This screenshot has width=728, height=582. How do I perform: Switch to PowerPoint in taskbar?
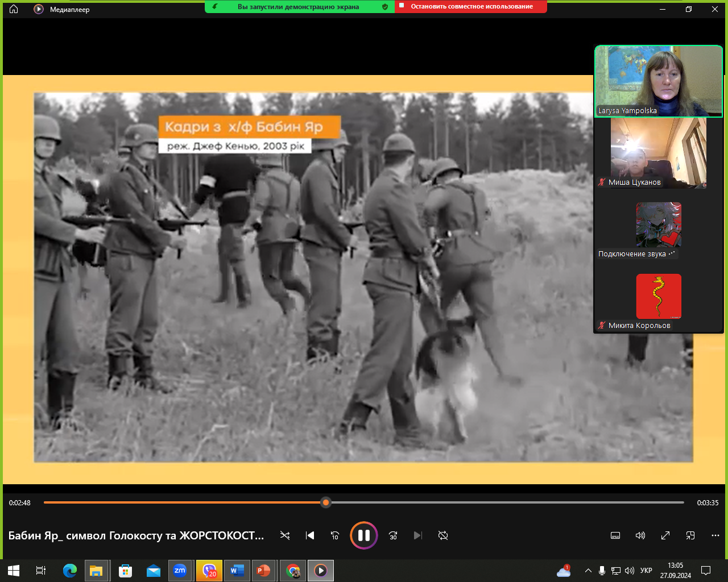[264, 571]
